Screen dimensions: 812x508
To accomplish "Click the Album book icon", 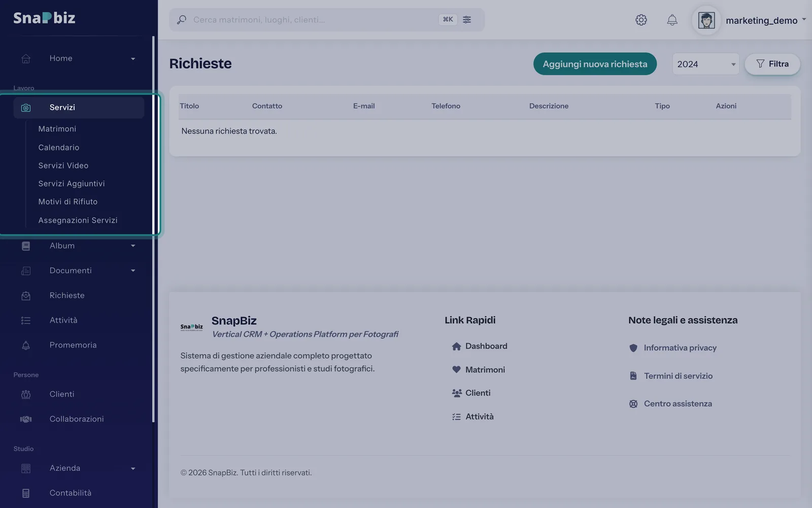I will [26, 246].
